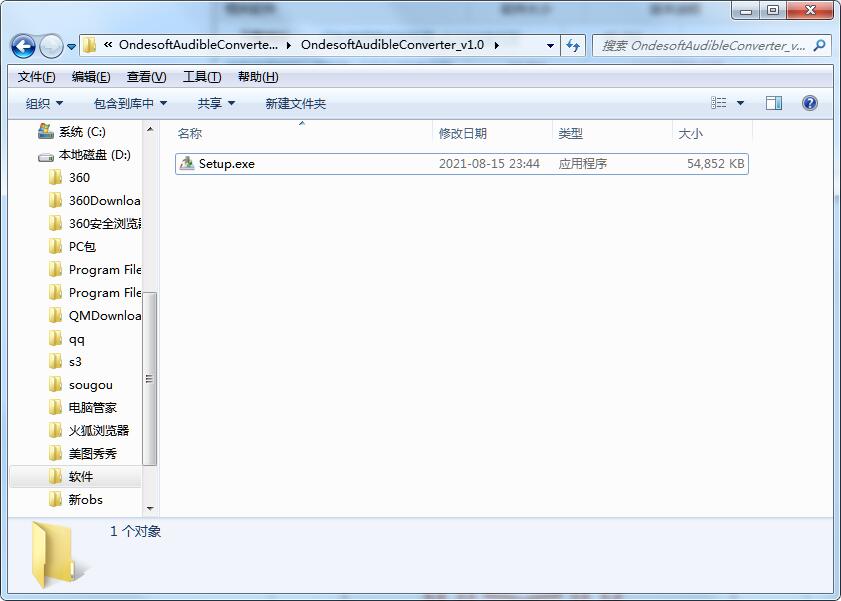This screenshot has height=601, width=841.
Task: Open the qq folder in tree
Action: click(x=77, y=339)
